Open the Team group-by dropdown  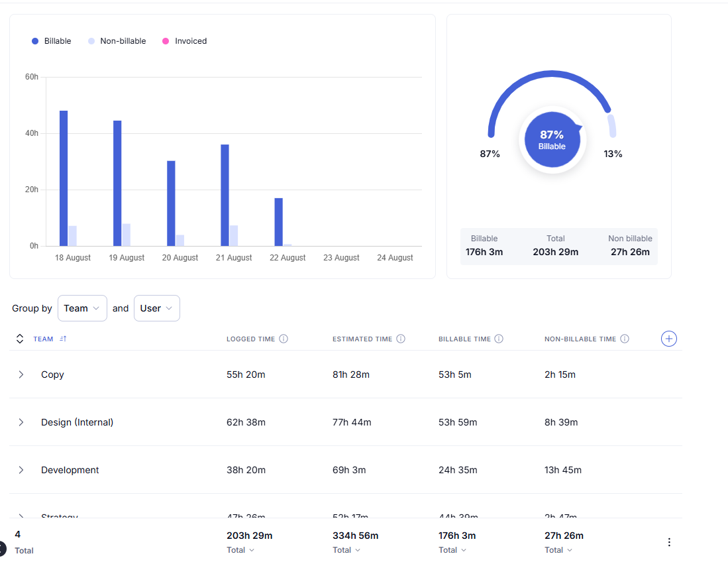(x=82, y=308)
